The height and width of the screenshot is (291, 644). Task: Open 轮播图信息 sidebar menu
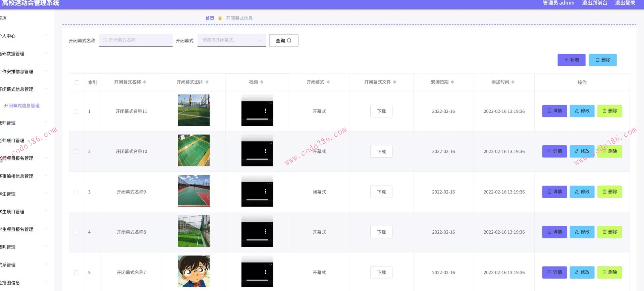pyautogui.click(x=23, y=282)
